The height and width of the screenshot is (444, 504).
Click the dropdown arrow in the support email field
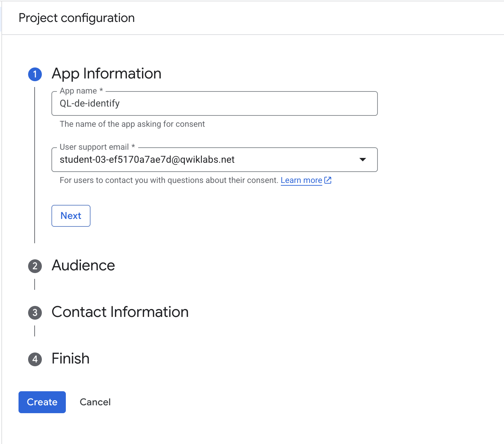(363, 160)
